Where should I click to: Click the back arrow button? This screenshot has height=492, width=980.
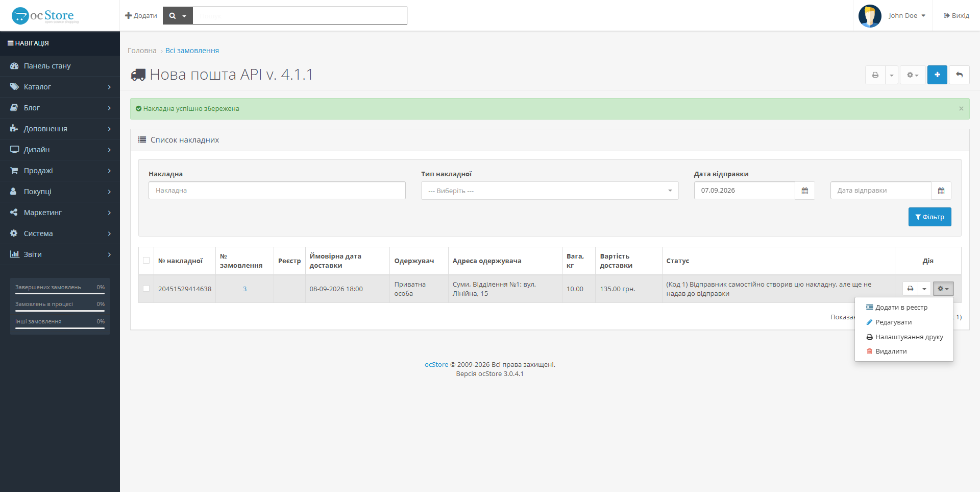pos(960,75)
